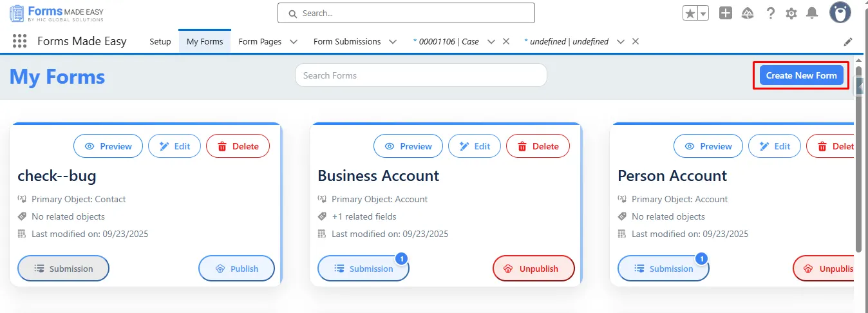Screen dimensions: 868x313
Task: Unpublish the Business Account form
Action: coord(533,269)
